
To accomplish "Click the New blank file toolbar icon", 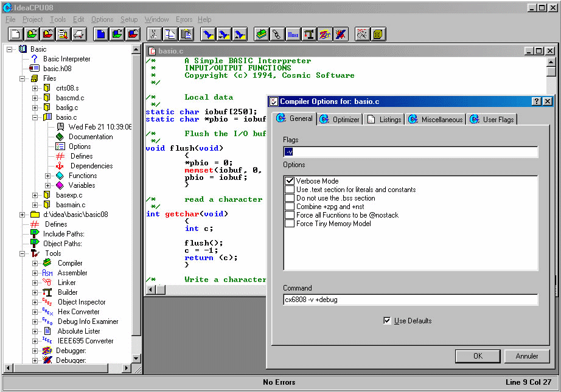I will coord(16,34).
